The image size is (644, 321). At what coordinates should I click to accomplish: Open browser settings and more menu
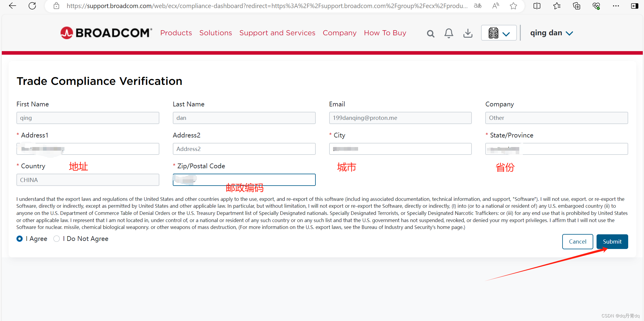[616, 6]
